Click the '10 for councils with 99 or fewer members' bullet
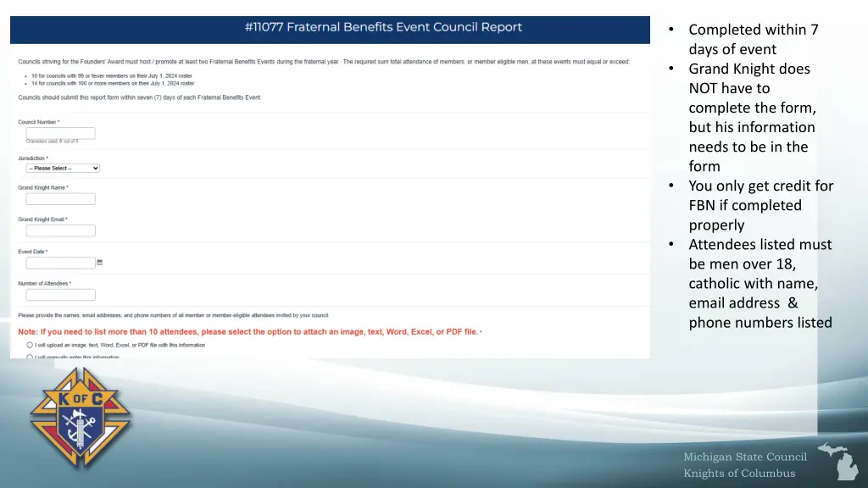Screen dimensions: 868x488 (x=112, y=75)
